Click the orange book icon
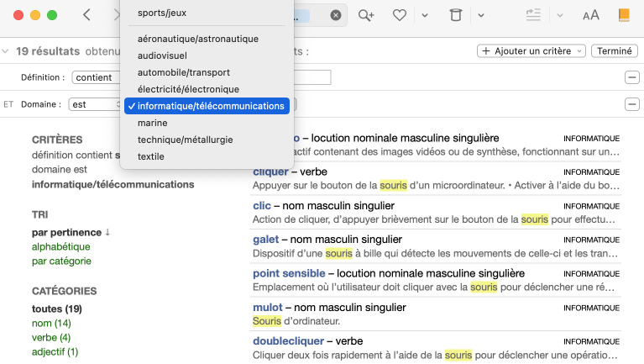Image resolution: width=644 pixels, height=364 pixels. point(623,15)
